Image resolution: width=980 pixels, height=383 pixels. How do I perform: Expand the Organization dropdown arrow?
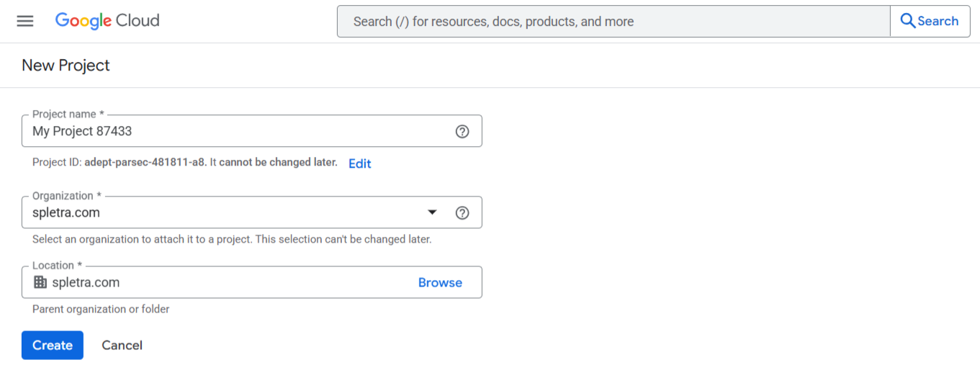[432, 212]
